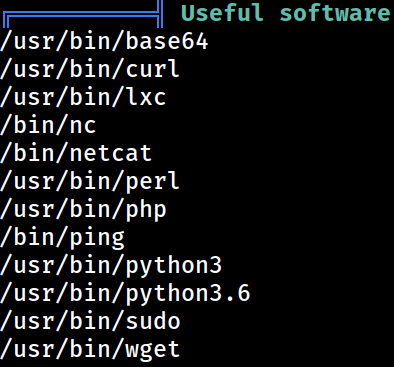Image resolution: width=394 pixels, height=367 pixels.
Task: Click the word 'Useful' in heading
Action: (222, 13)
